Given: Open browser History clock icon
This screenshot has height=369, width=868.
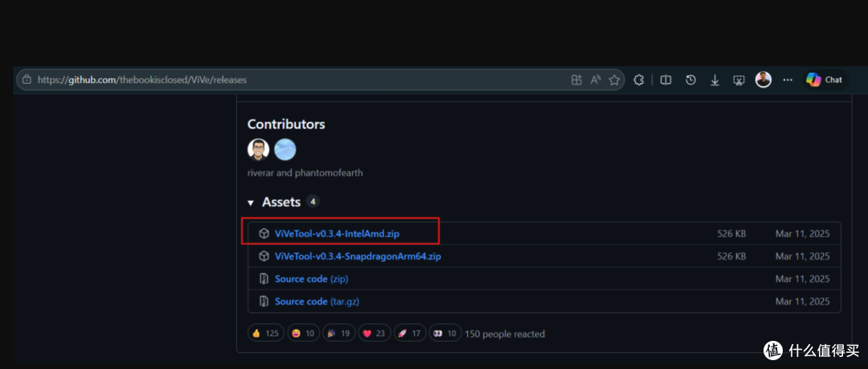Looking at the screenshot, I should 690,80.
